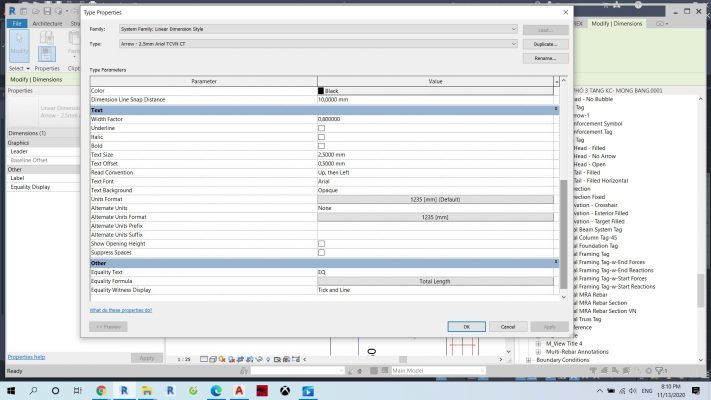
Task: Check the Suppress Spaces option
Action: click(x=321, y=252)
